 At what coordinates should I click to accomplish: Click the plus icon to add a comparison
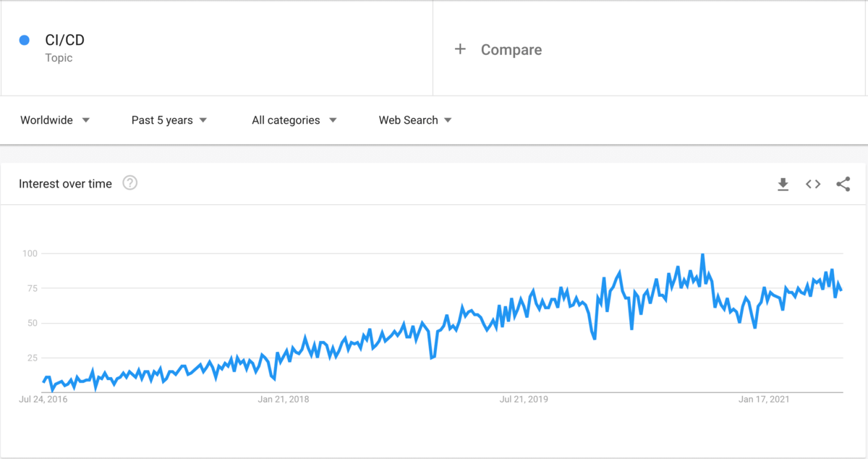tap(460, 49)
